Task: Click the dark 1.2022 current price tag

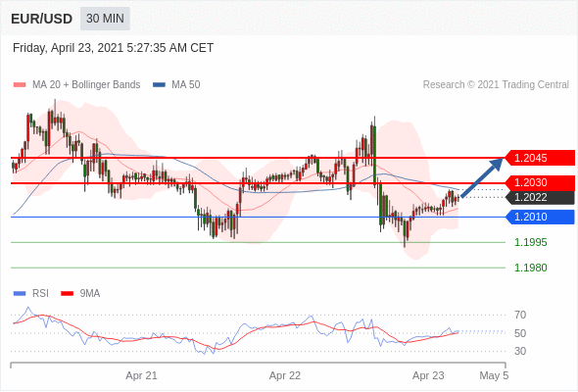Action: 540,197
